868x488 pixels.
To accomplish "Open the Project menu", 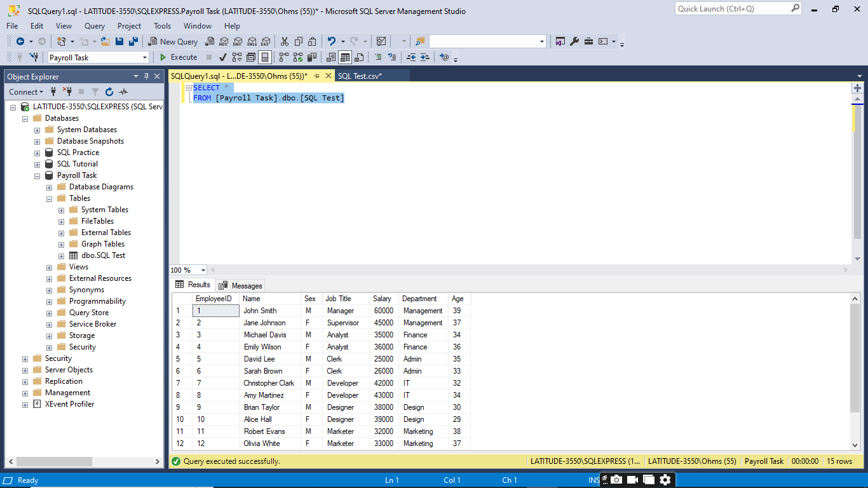I will [129, 26].
